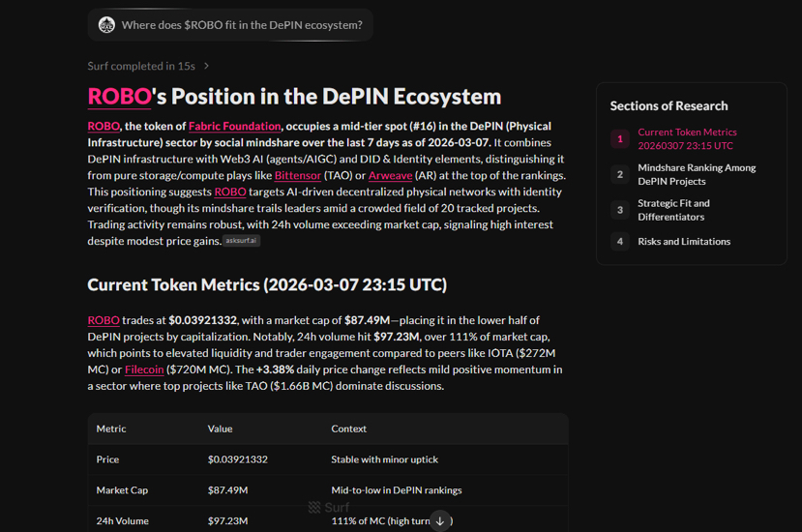Viewport: 802px width, 532px height.
Task: Click 'Stable with minor uptick' cell
Action: pyautogui.click(x=384, y=459)
